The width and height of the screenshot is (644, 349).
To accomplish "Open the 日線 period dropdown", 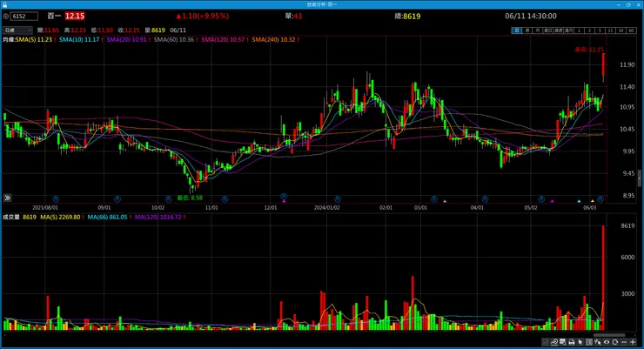I will coord(17,30).
